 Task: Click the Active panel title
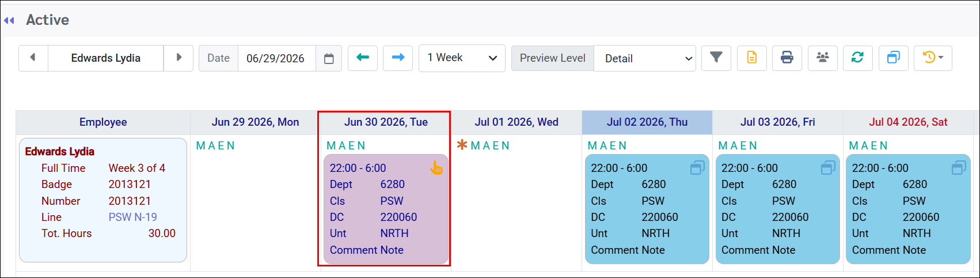(48, 20)
